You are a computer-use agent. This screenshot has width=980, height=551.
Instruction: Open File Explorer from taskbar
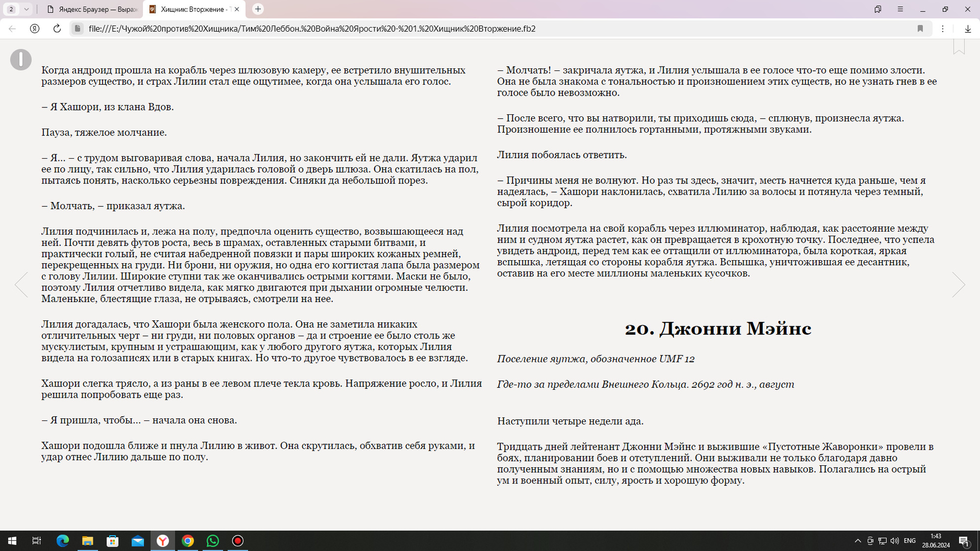pos(88,541)
